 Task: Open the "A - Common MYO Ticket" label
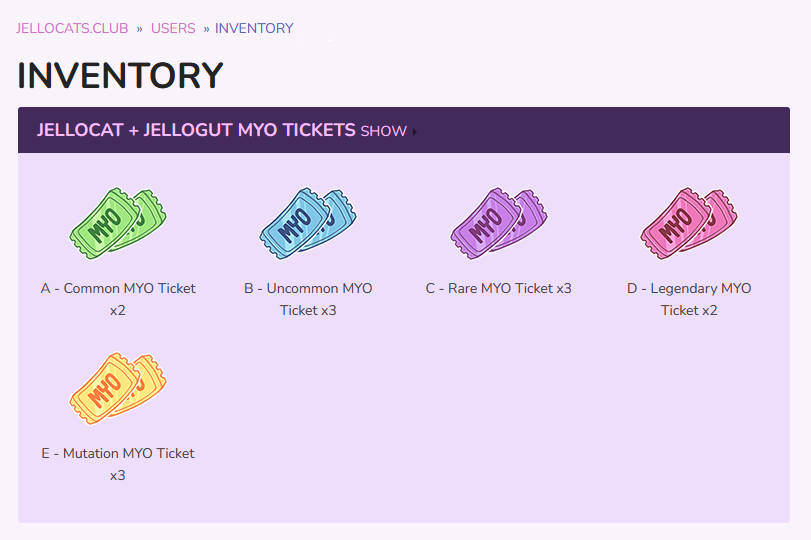point(118,288)
